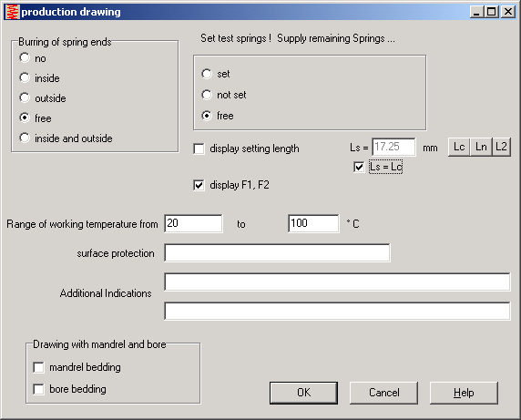Set Ls with the L2 button
The height and width of the screenshot is (420, 521).
(x=501, y=147)
